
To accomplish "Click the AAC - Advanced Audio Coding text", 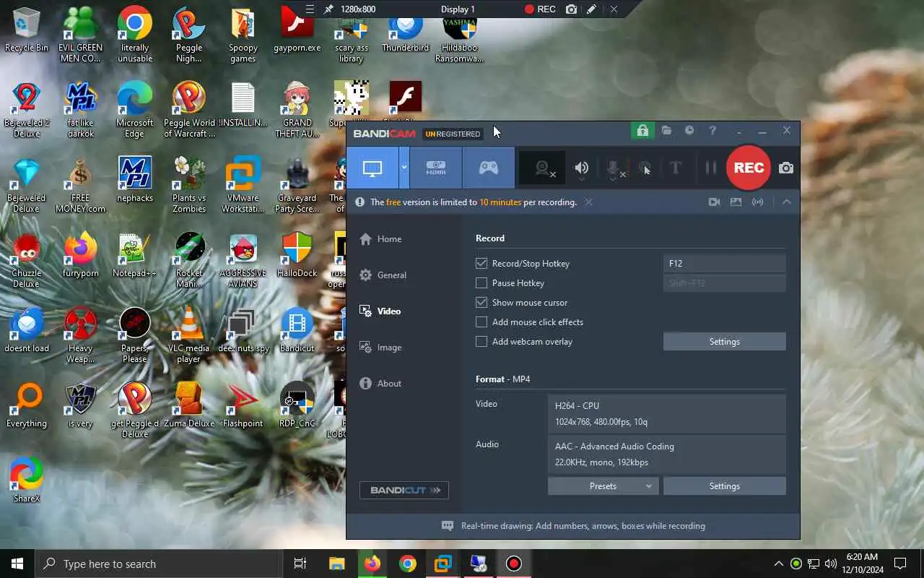I will [614, 447].
